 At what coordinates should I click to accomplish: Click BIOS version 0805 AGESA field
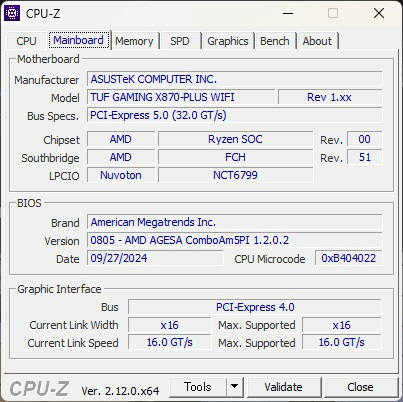pos(234,240)
